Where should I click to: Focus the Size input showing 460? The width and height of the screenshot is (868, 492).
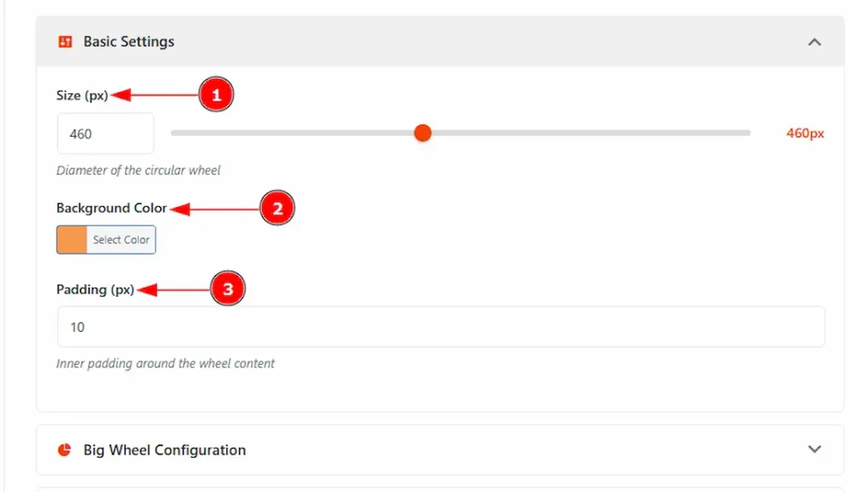(x=105, y=134)
